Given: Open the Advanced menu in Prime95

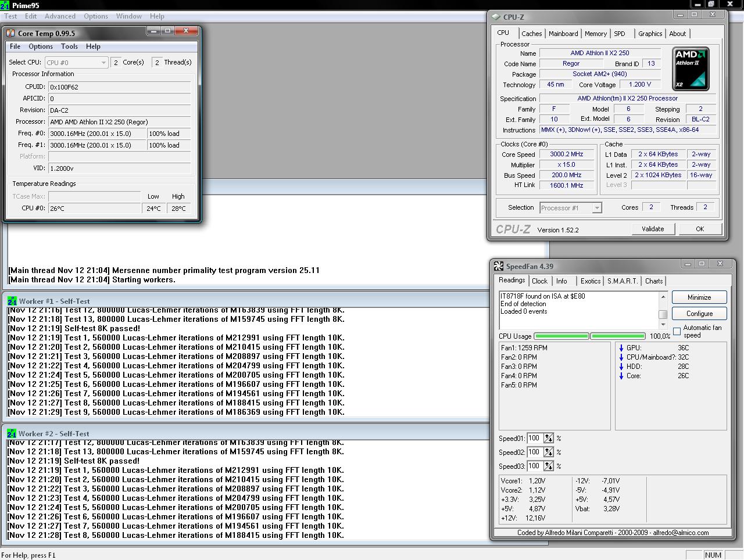Looking at the screenshot, I should 60,16.
